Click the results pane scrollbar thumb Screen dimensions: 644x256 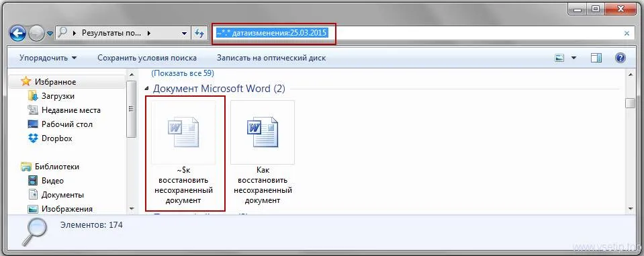coord(630,103)
